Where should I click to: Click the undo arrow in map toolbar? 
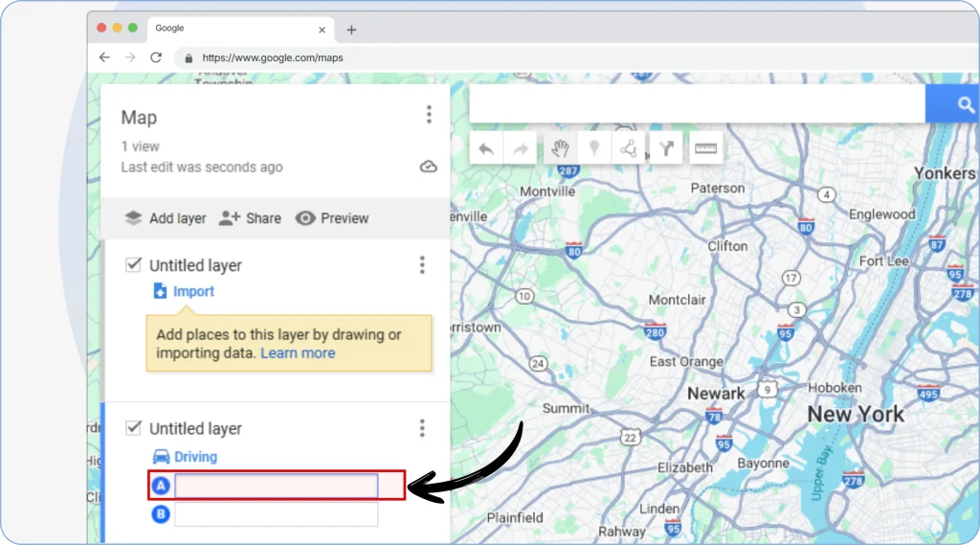[486, 148]
